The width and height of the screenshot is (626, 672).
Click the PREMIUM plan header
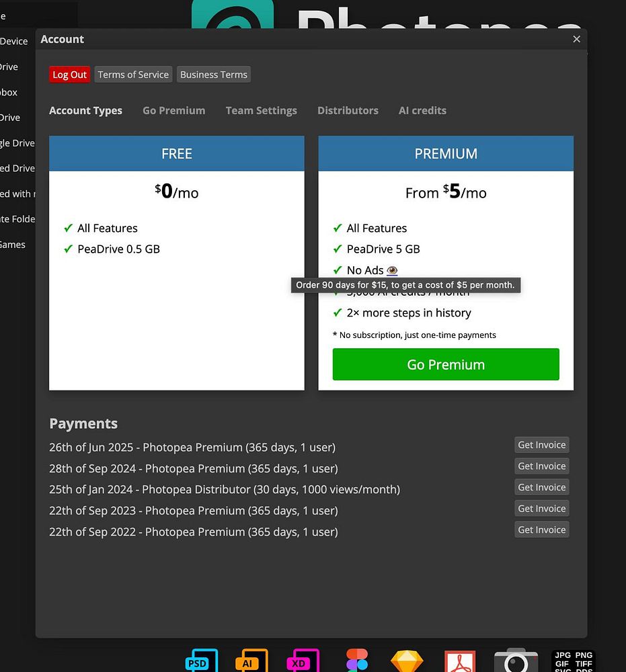[446, 153]
